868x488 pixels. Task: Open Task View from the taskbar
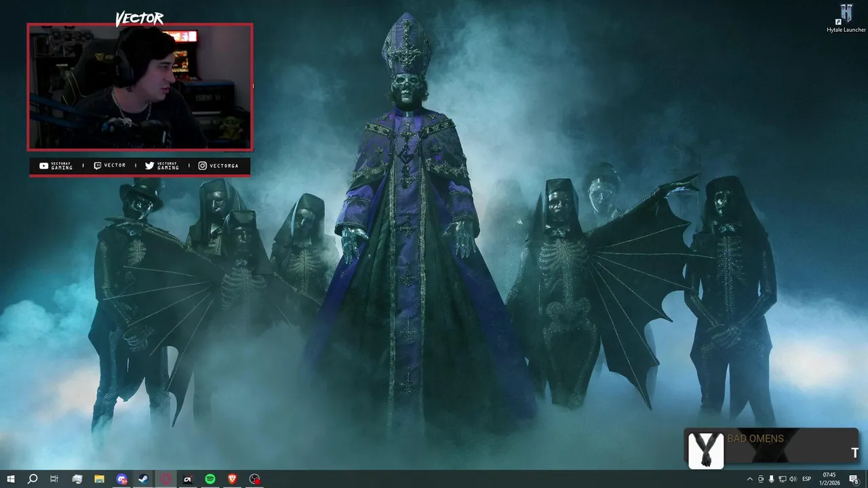[x=54, y=479]
